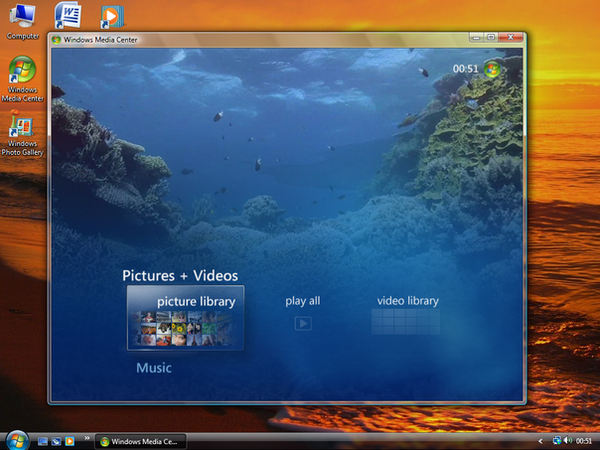The width and height of the screenshot is (600, 450).
Task: Go to the Music menu category
Action: tap(154, 368)
